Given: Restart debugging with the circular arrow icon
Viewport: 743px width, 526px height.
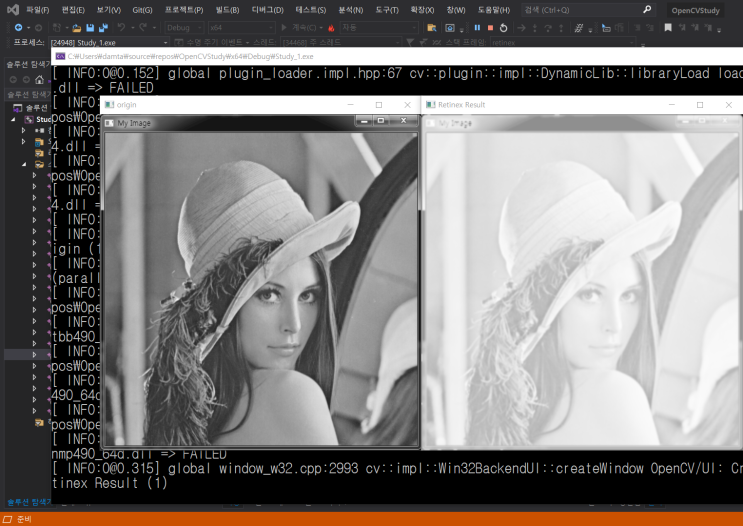Looking at the screenshot, I should (504, 28).
